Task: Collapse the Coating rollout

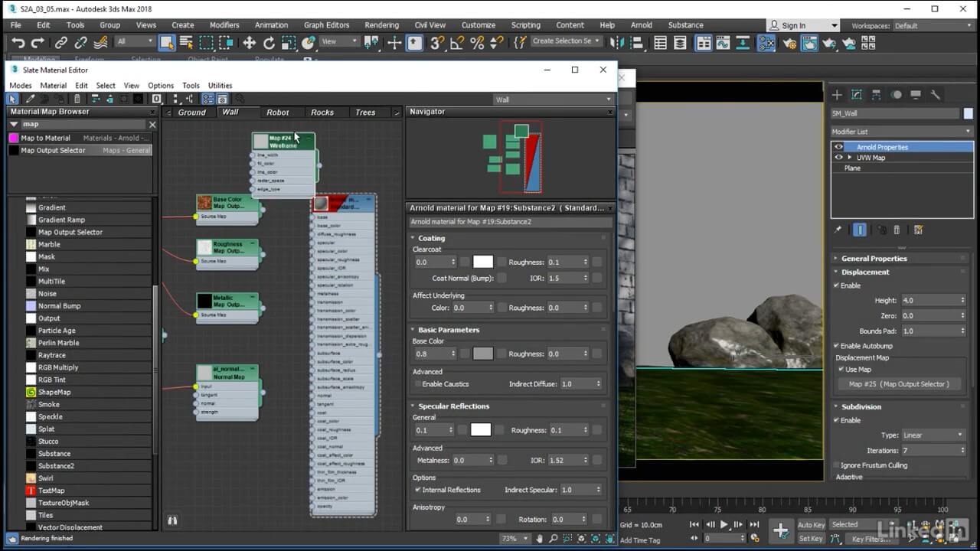Action: 432,238
